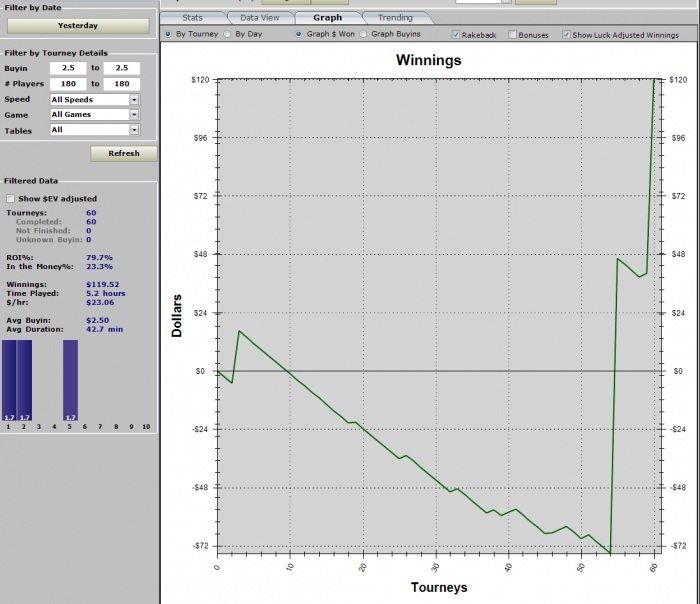Switch to the Stats tab
This screenshot has width=700, height=604.
pos(192,18)
